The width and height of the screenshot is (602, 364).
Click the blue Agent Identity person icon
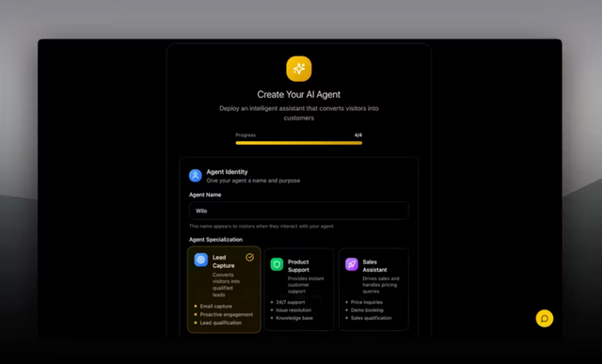[196, 176]
